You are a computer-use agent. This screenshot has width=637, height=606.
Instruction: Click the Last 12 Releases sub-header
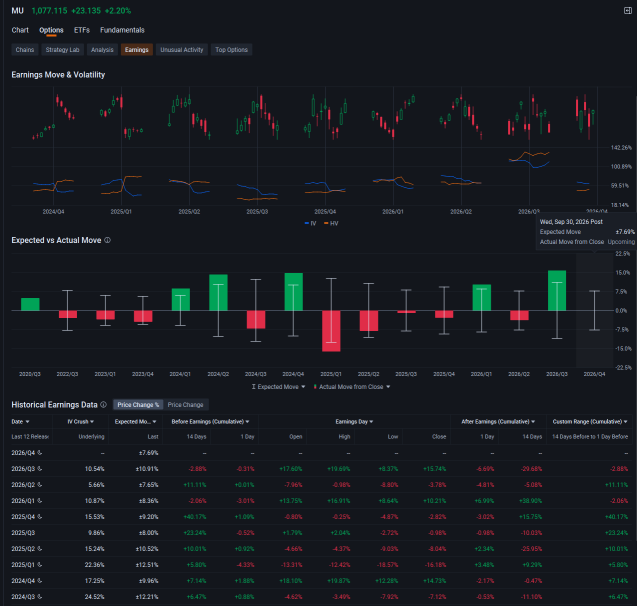click(x=30, y=437)
